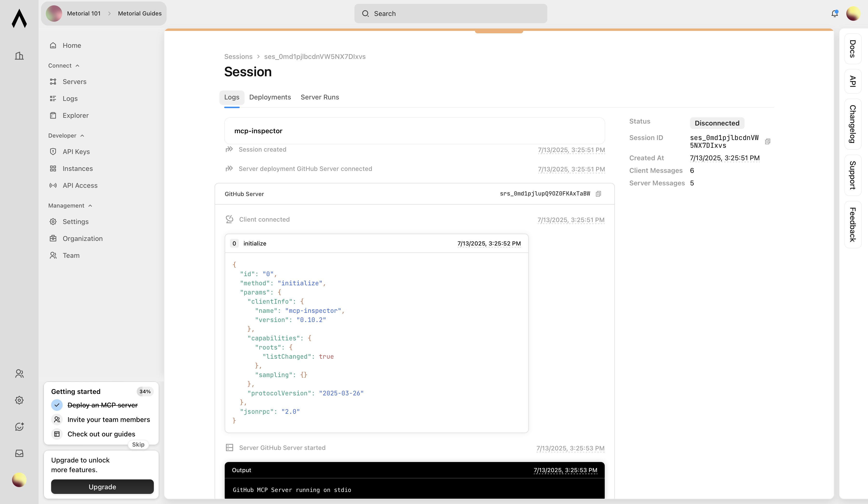This screenshot has width=868, height=504.
Task: Click into the Search field
Action: pyautogui.click(x=451, y=14)
